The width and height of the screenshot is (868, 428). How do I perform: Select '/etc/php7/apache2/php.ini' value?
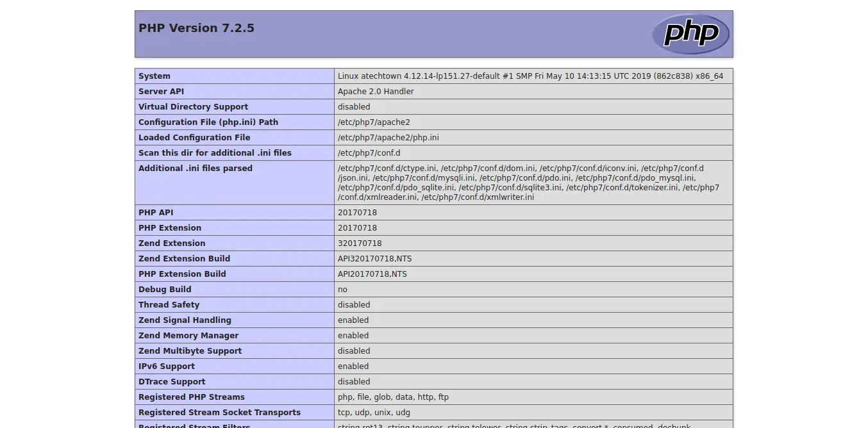pyautogui.click(x=388, y=138)
